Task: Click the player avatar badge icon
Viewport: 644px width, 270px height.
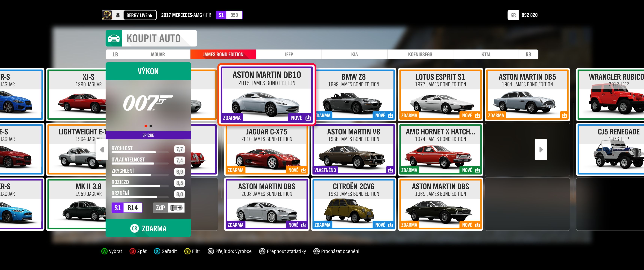Action: click(107, 15)
